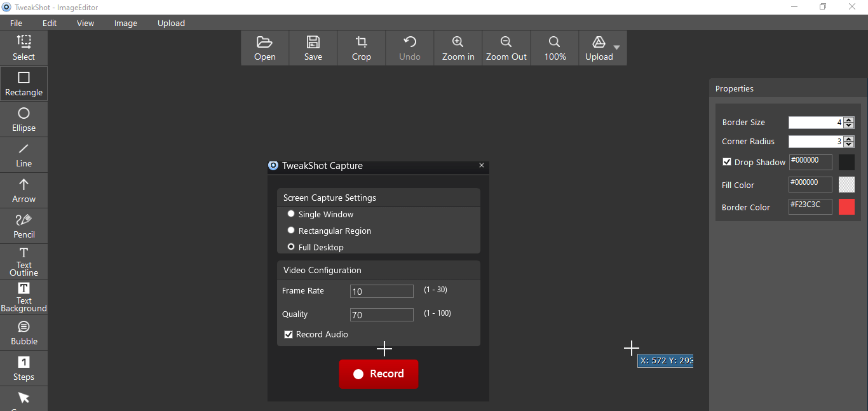Click the Properties panel title
The width and height of the screenshot is (868, 411).
coord(735,88)
